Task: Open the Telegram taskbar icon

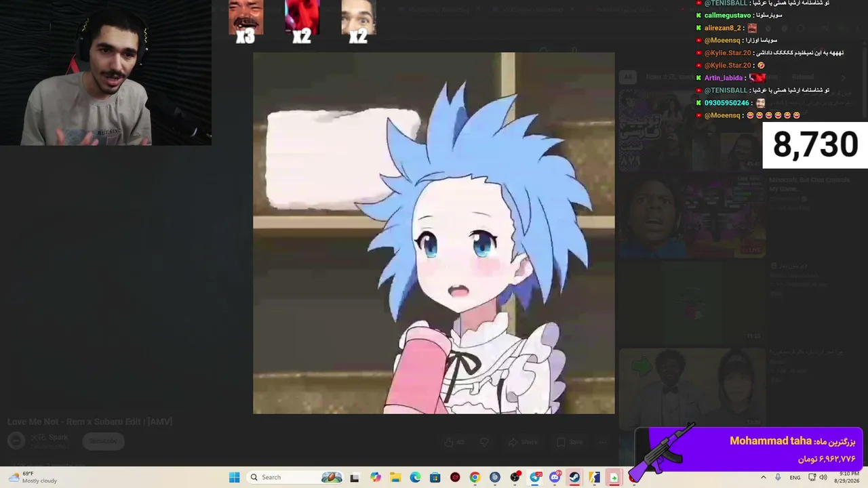Action: tap(535, 477)
